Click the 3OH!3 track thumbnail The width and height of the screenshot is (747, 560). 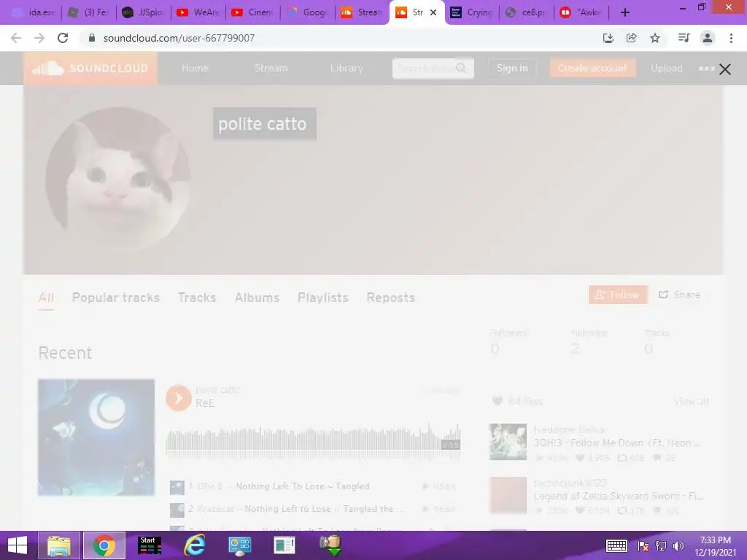click(x=508, y=442)
